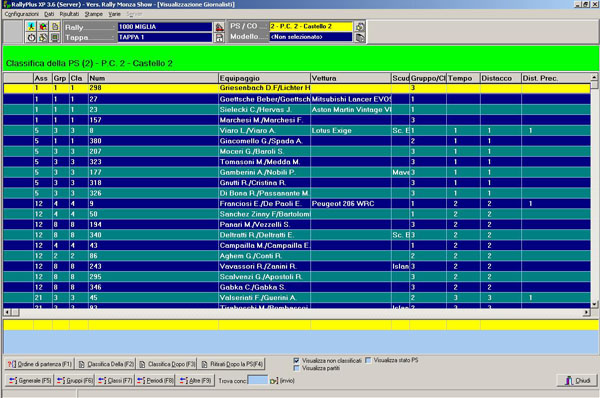Open the Configurazioni menu
600x398 pixels.
21,14
